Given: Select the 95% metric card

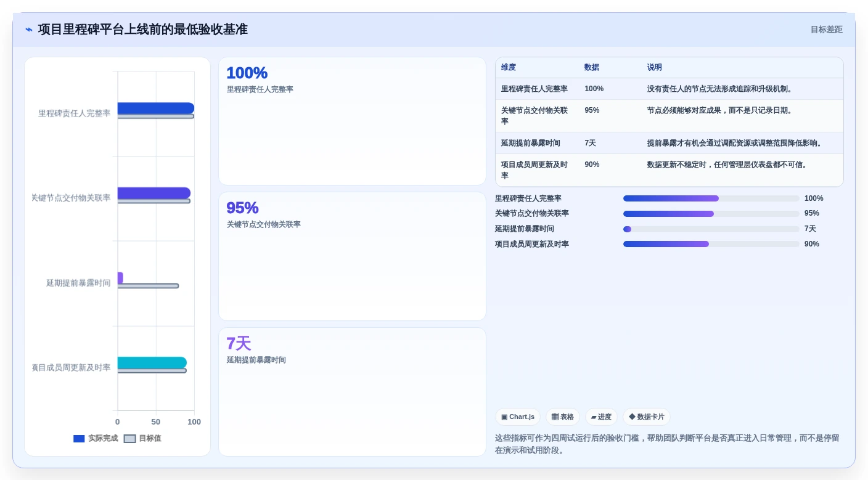Looking at the screenshot, I should point(352,256).
